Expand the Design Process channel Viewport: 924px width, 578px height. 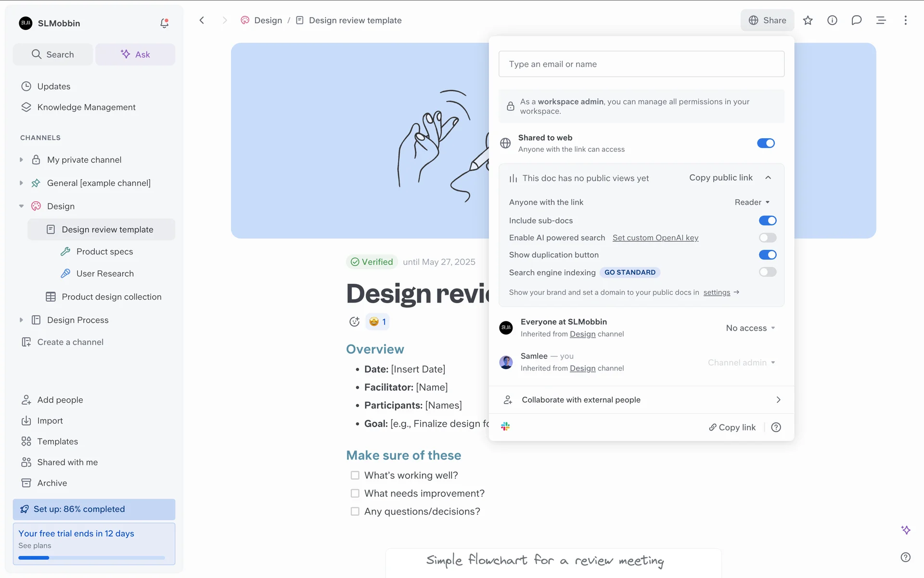click(21, 320)
